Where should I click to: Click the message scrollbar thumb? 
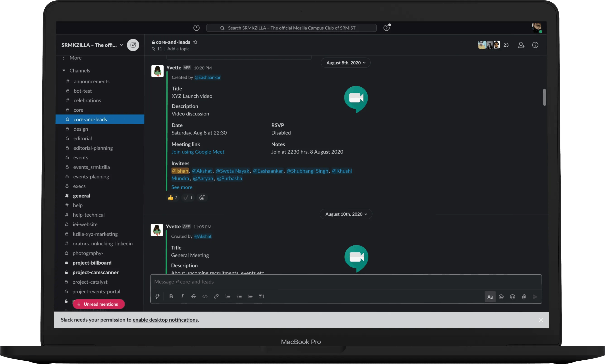tap(544, 97)
